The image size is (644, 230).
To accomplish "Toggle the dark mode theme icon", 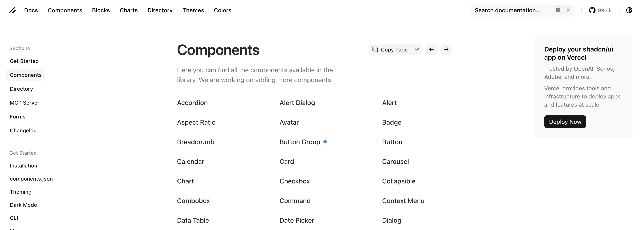I will [629, 10].
